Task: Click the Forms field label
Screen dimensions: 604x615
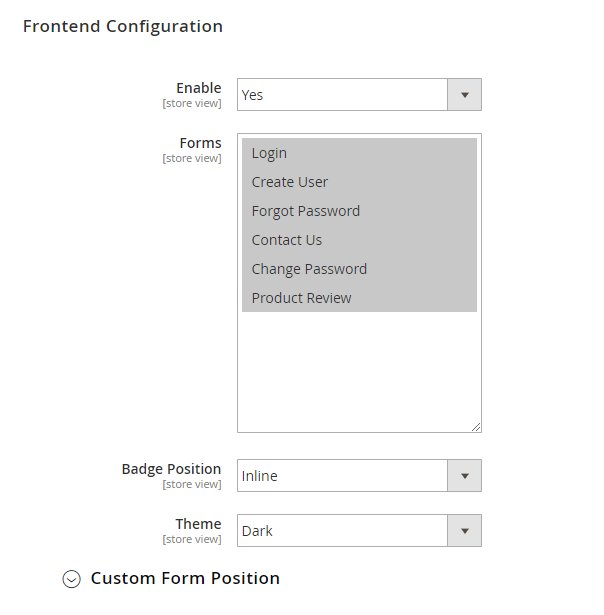Action: [x=201, y=143]
